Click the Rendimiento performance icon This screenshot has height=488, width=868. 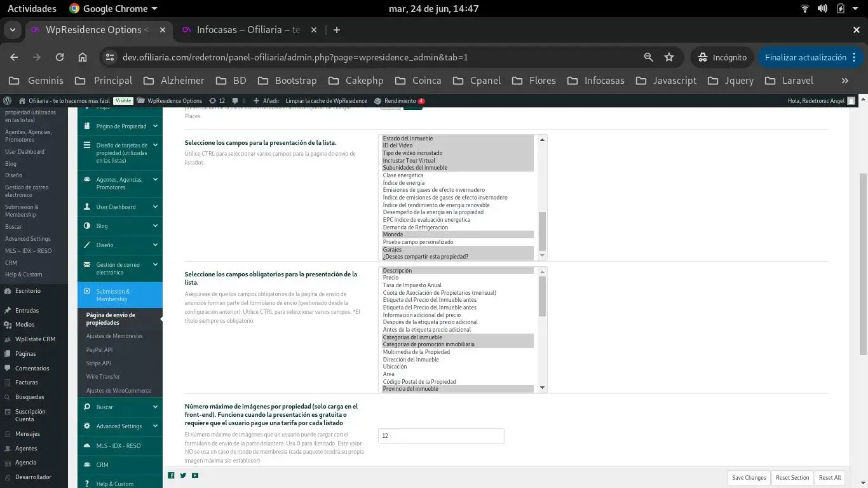(x=378, y=100)
